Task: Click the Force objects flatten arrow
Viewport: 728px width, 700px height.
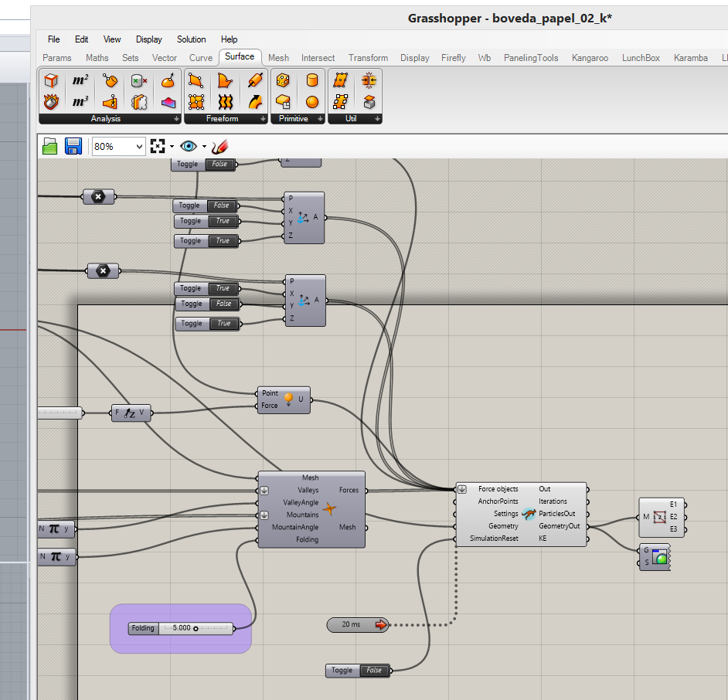Action: (x=462, y=489)
